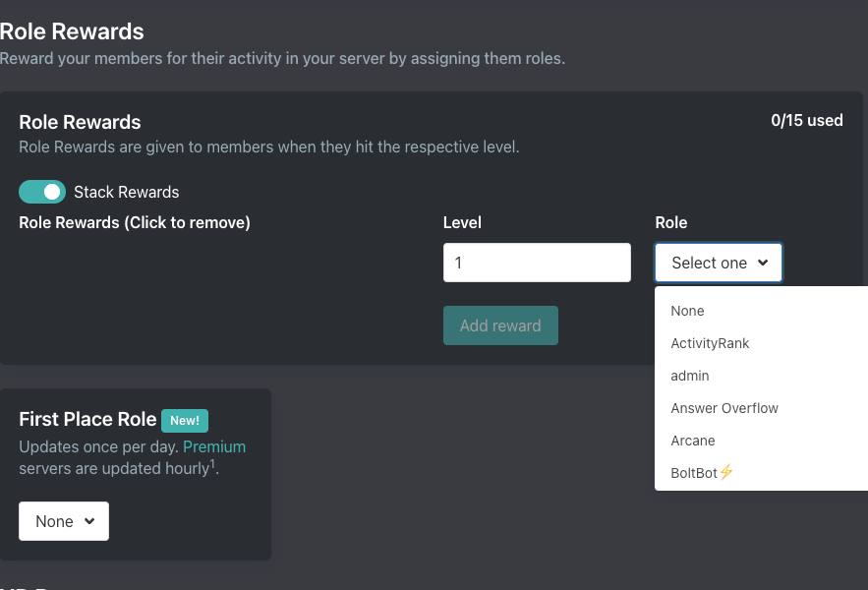Viewport: 868px width, 590px height.
Task: Click the chevron arrow in Role dropdown
Action: (763, 263)
